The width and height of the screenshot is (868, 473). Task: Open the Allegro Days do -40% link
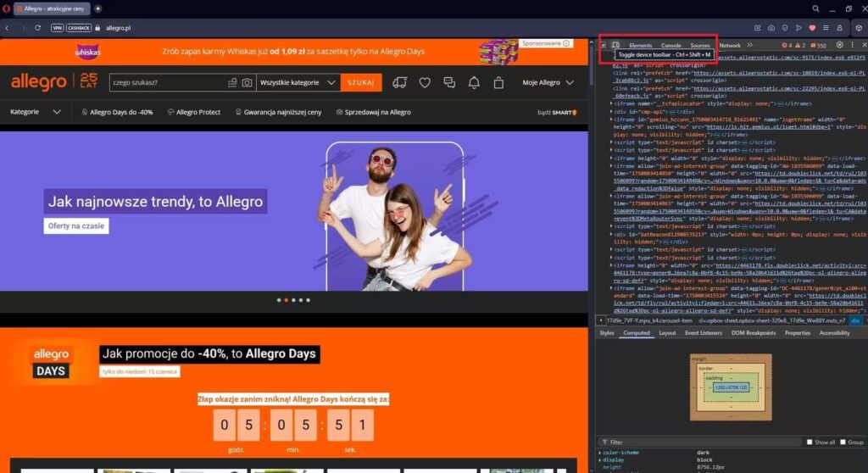tap(117, 112)
